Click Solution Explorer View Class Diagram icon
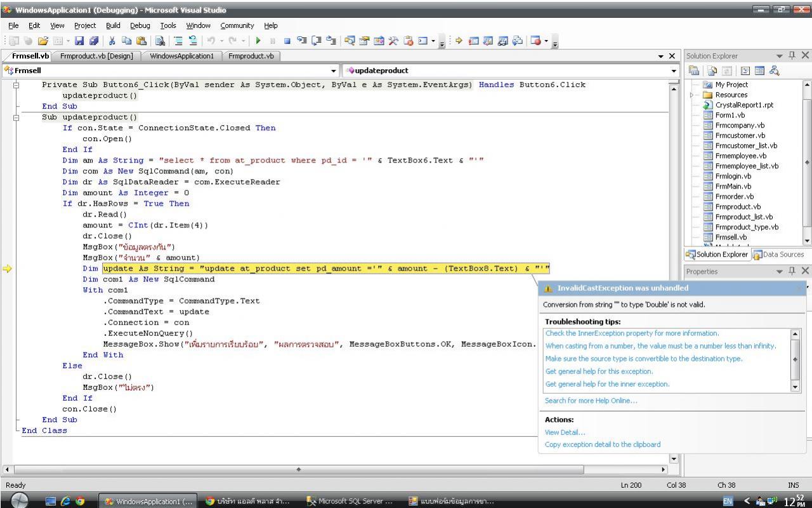Image resolution: width=812 pixels, height=508 pixels. [775, 70]
